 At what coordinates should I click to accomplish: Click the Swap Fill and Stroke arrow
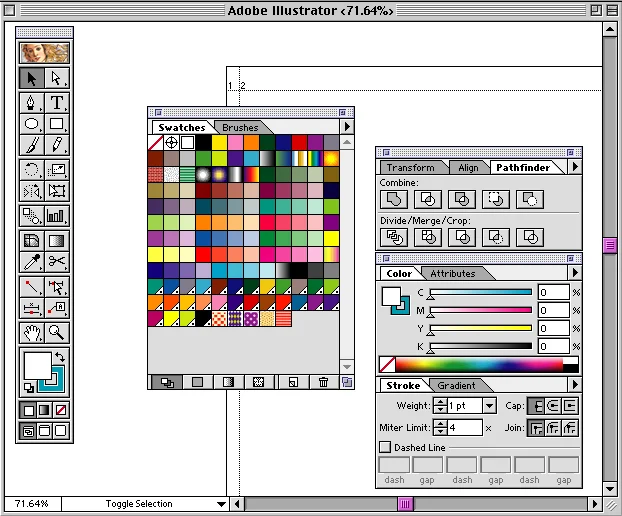click(x=60, y=357)
